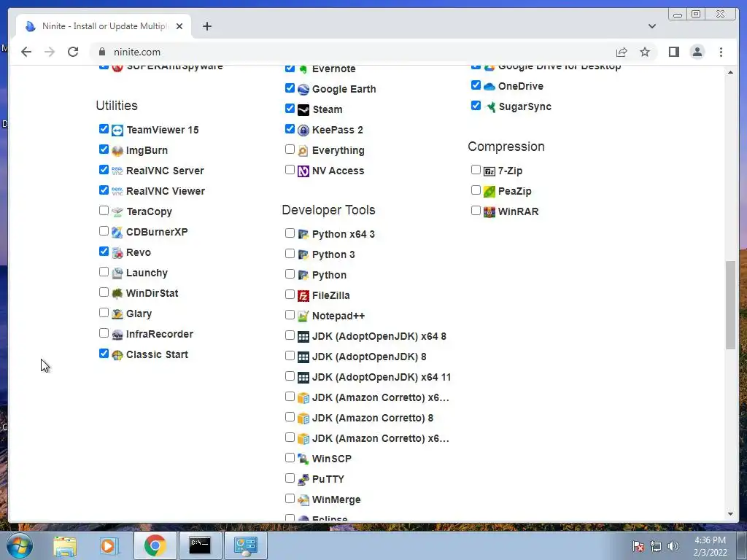This screenshot has height=560, width=747.
Task: Open the share this page icon
Action: click(x=622, y=52)
